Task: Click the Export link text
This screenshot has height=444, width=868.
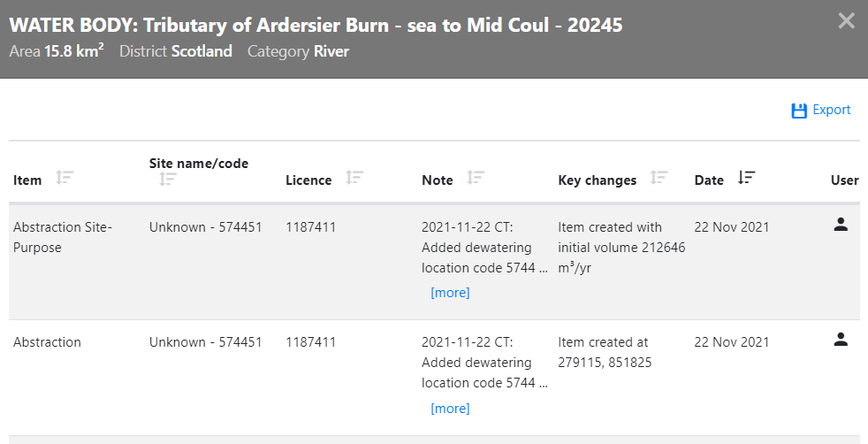Action: coord(832,111)
